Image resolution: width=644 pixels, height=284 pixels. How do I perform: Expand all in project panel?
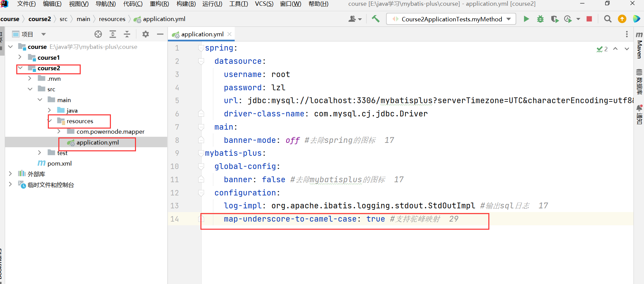point(113,34)
